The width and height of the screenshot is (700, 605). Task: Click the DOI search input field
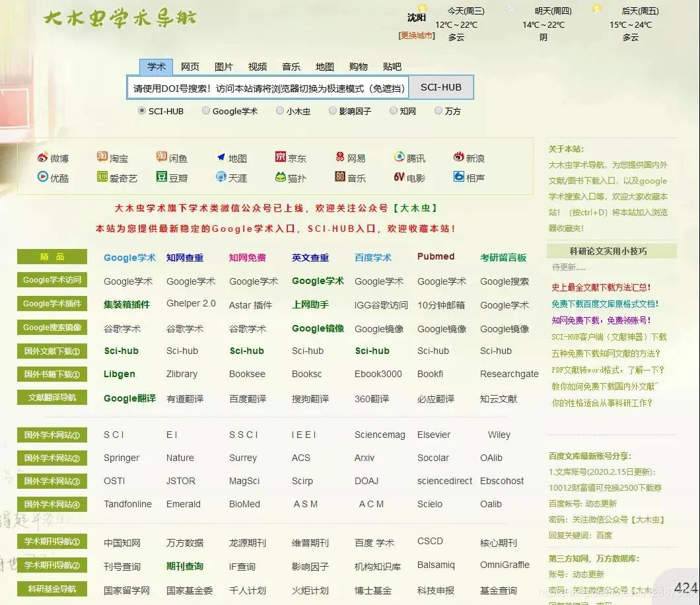tap(268, 88)
